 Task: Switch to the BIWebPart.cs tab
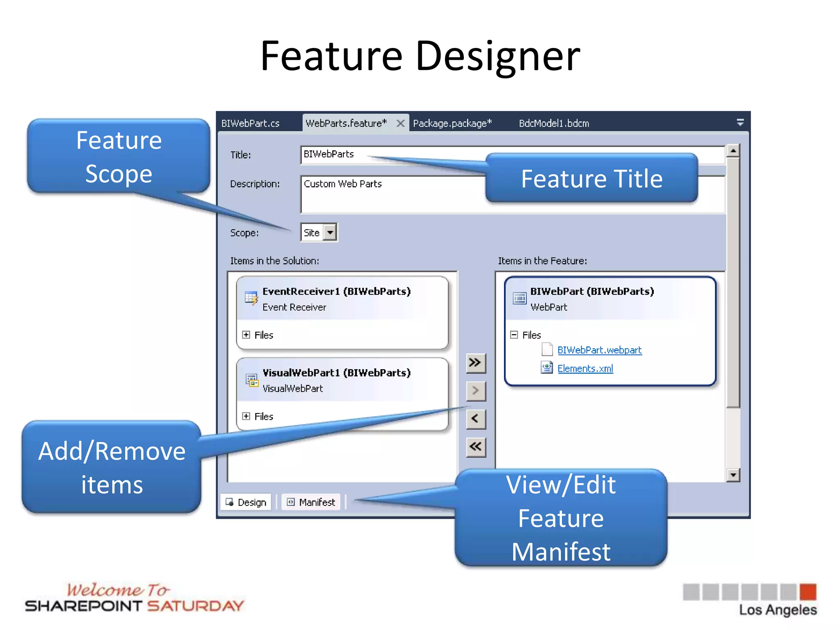click(x=250, y=123)
